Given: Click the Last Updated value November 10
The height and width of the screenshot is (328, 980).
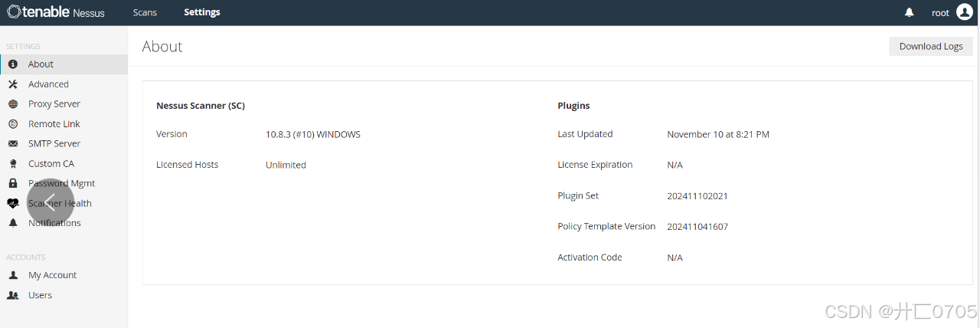Looking at the screenshot, I should coord(718,134).
